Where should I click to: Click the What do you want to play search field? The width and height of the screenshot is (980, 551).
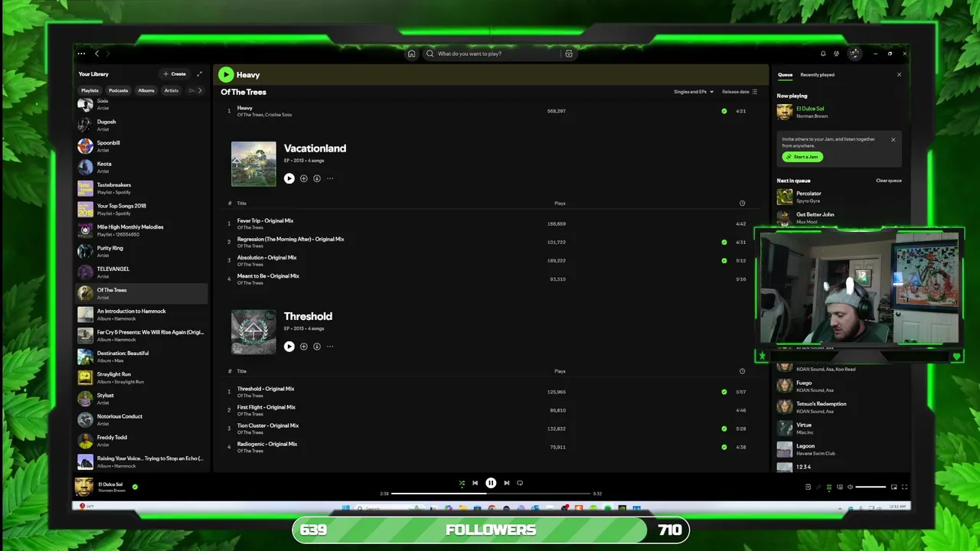tap(492, 54)
